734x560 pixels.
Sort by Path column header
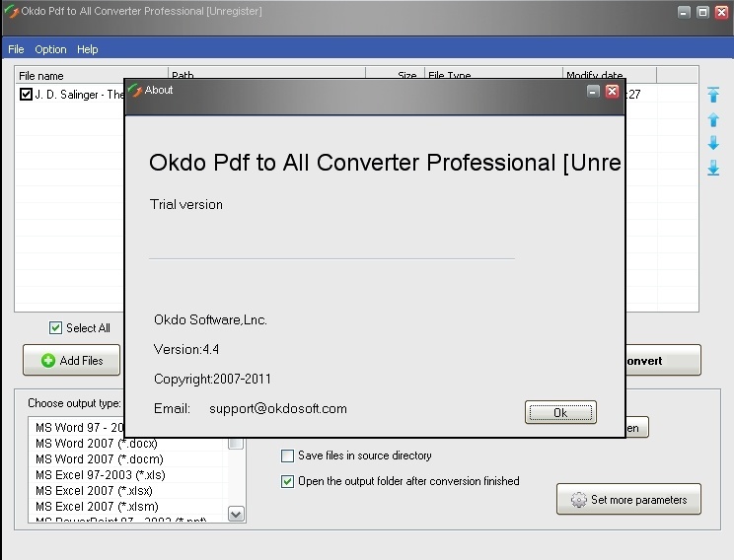point(266,73)
